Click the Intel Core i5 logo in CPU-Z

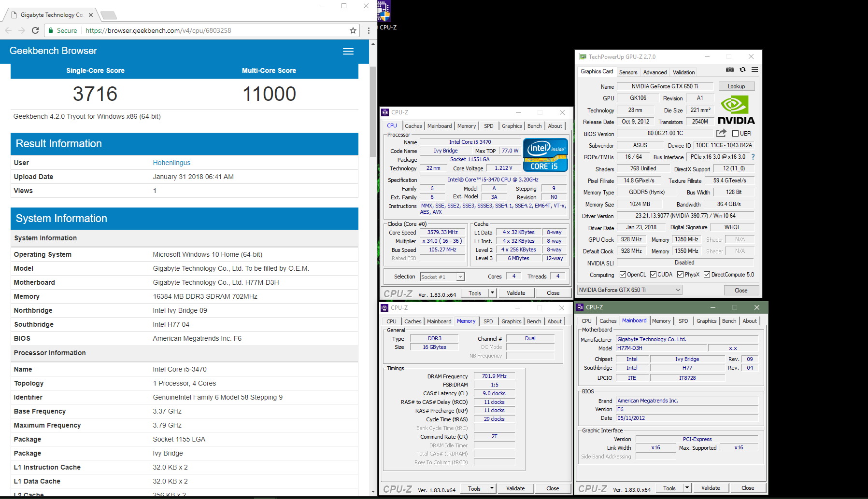point(545,155)
